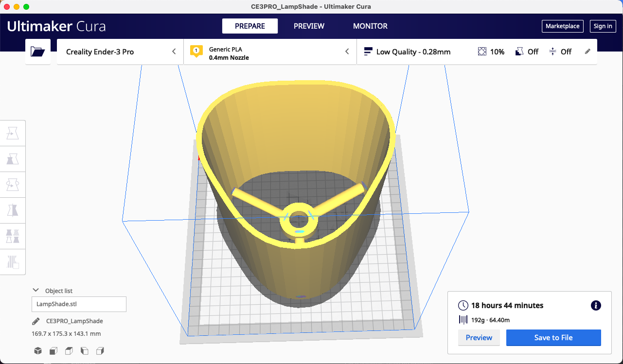Open the Marketplace
Image resolution: width=623 pixels, height=364 pixels.
tap(563, 26)
